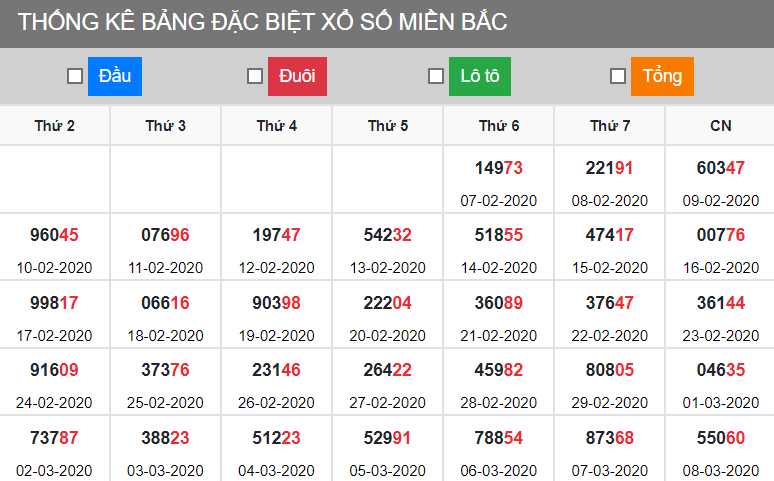
Task: Select the Thứ 5 column header
Action: click(388, 126)
